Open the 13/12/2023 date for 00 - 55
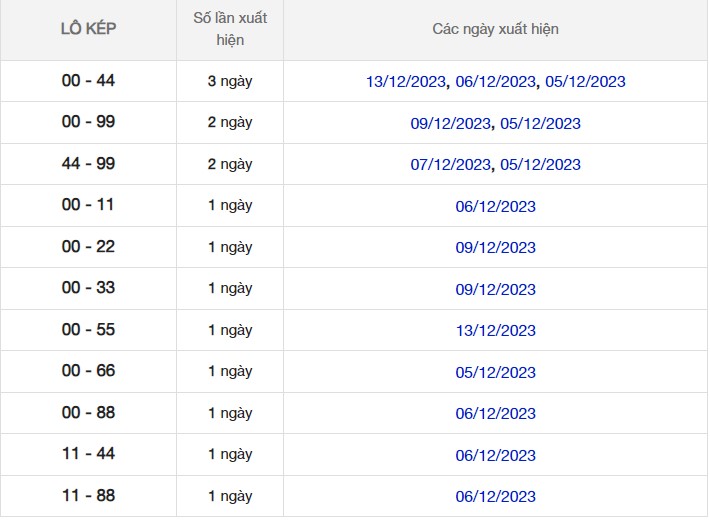The image size is (710, 520). pyautogui.click(x=496, y=331)
